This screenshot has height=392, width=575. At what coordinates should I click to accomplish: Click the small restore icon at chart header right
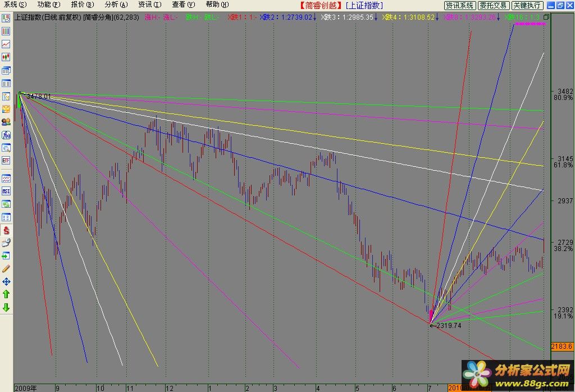(546, 17)
